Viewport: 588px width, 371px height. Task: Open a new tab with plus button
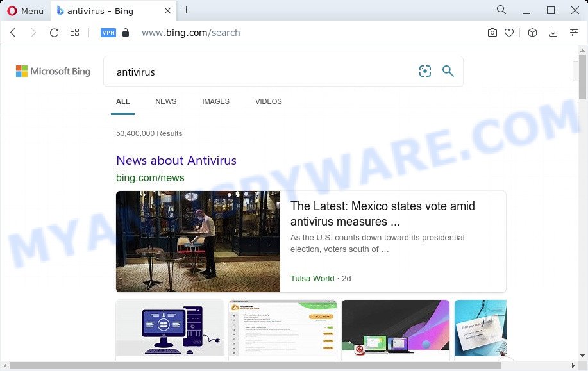click(x=186, y=10)
